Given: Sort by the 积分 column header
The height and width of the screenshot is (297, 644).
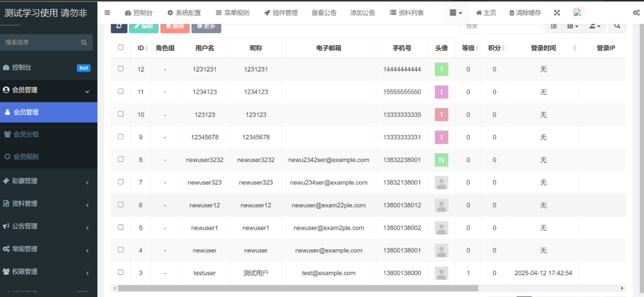Looking at the screenshot, I should click(494, 48).
